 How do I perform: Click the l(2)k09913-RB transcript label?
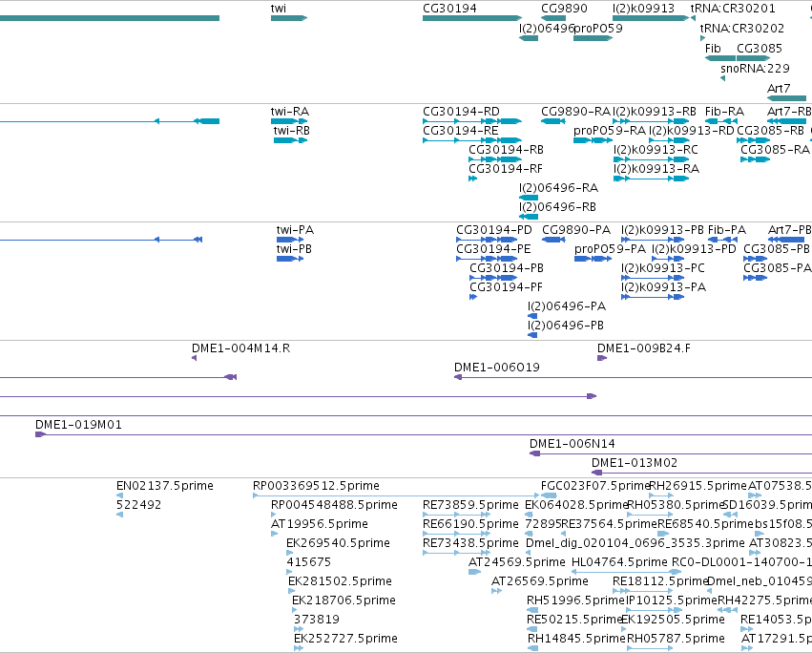click(x=654, y=112)
